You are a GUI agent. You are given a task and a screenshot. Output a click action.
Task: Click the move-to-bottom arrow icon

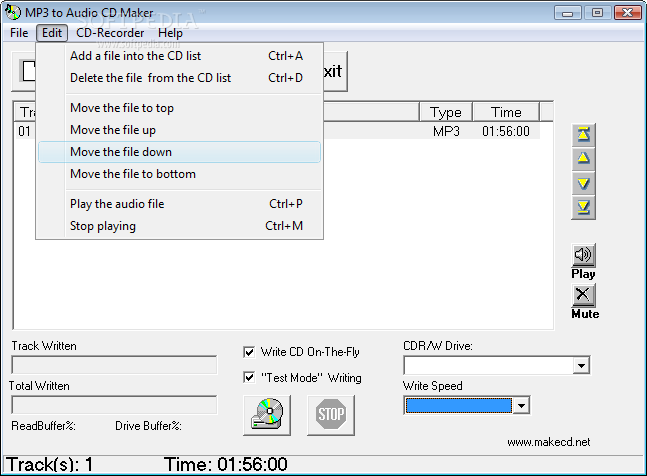coord(583,207)
